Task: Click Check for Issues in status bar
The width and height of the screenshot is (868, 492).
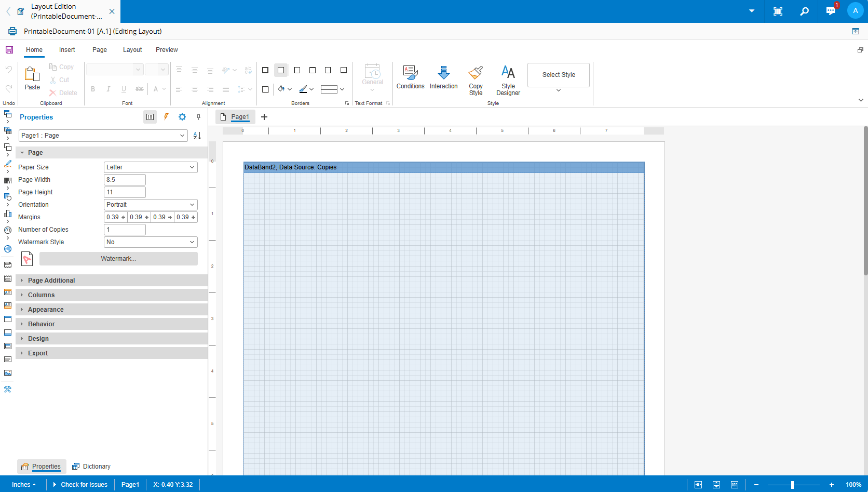Action: tap(84, 485)
